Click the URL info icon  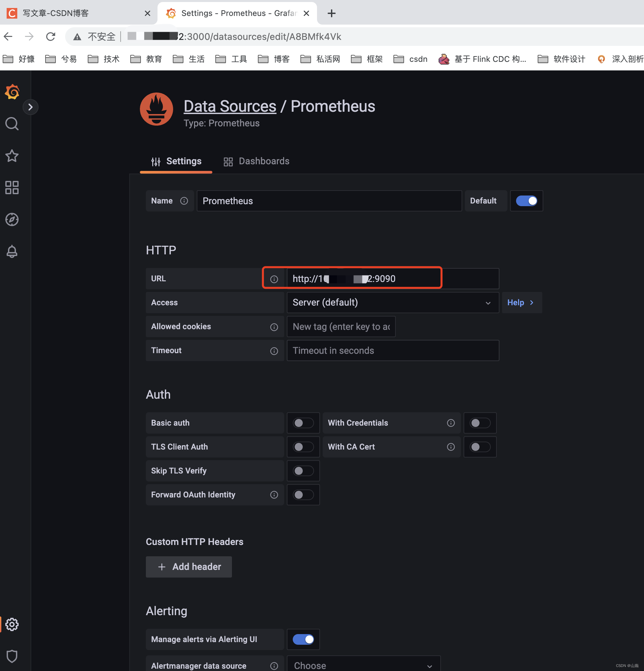coord(274,279)
